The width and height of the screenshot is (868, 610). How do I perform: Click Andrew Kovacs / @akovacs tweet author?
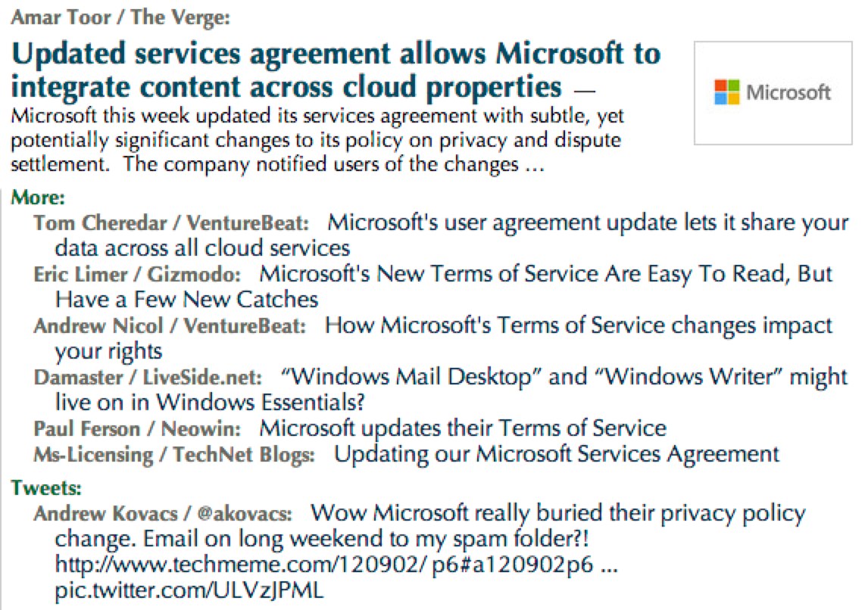tap(163, 514)
